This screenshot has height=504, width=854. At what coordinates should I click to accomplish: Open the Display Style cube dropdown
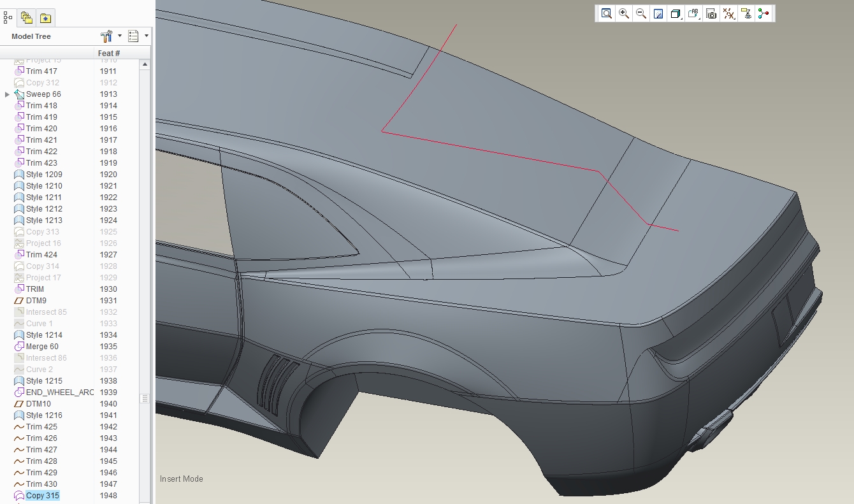click(x=676, y=13)
